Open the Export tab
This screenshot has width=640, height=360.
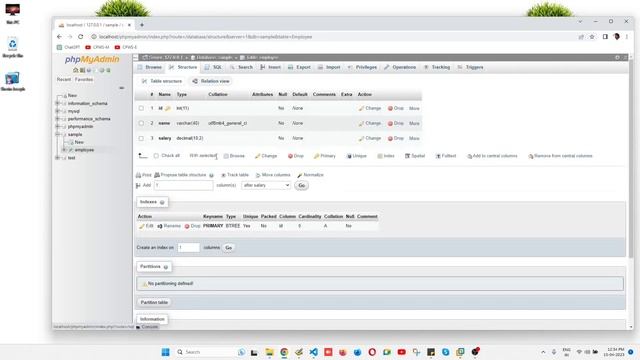pos(299,67)
